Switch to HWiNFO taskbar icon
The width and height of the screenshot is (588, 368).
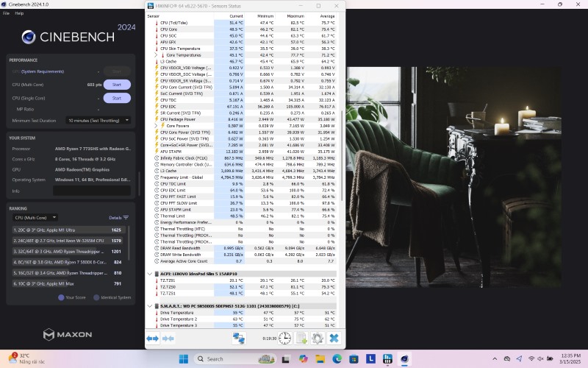coord(387,359)
